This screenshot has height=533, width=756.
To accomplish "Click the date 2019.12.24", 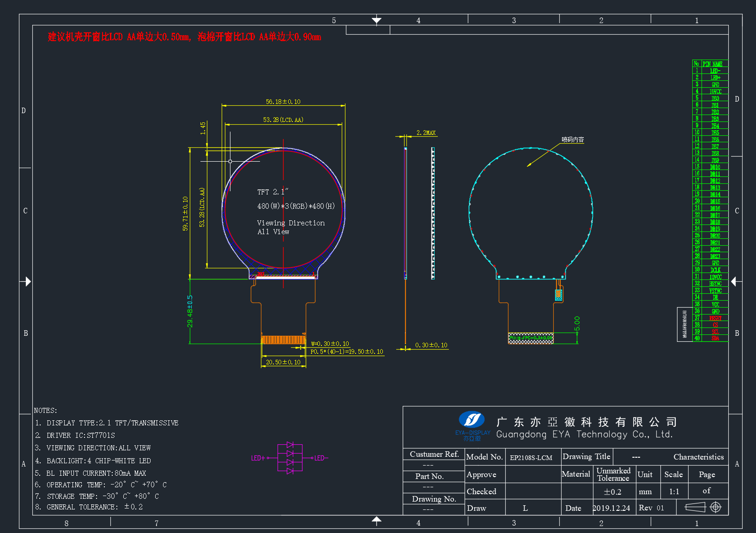I will point(611,508).
